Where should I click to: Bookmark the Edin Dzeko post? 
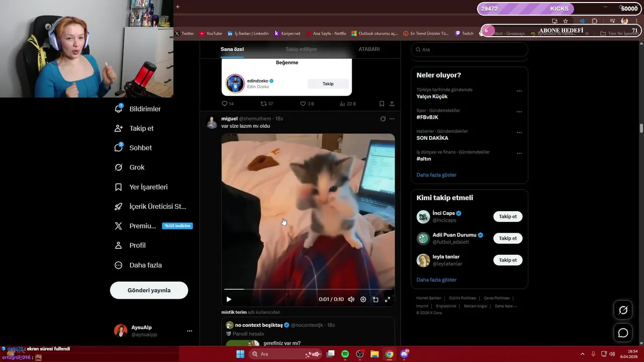pyautogui.click(x=382, y=104)
